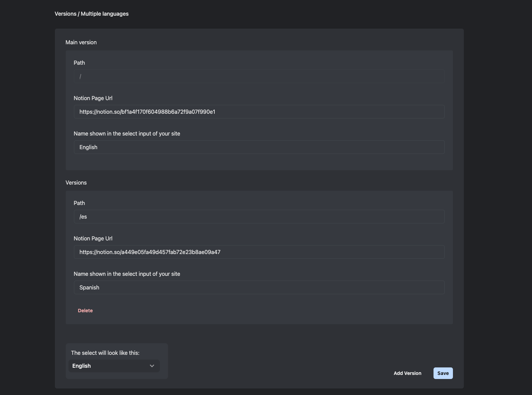Click "The select will look like this:" text
Image resolution: width=532 pixels, height=395 pixels.
pyautogui.click(x=105, y=353)
